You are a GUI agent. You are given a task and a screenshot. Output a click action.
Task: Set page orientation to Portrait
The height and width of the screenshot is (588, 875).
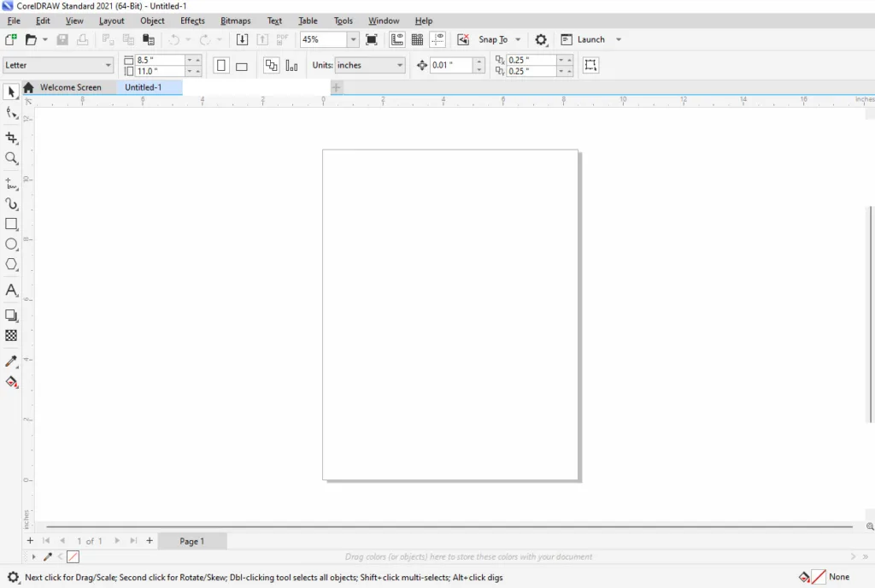pos(221,65)
